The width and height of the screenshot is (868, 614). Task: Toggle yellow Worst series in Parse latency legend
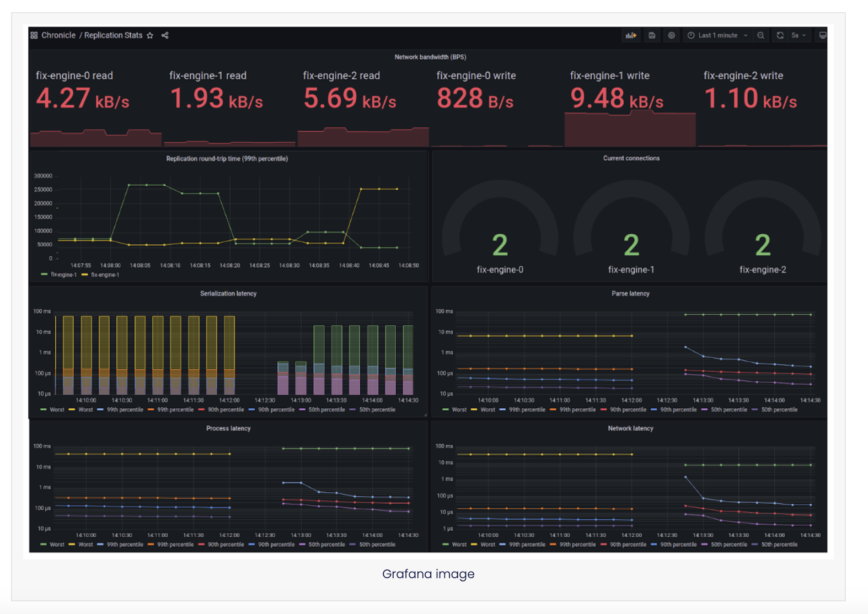(x=483, y=410)
